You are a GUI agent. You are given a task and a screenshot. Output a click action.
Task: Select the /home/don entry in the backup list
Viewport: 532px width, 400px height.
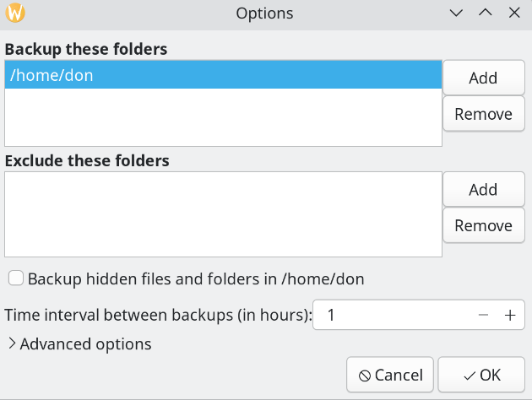223,75
